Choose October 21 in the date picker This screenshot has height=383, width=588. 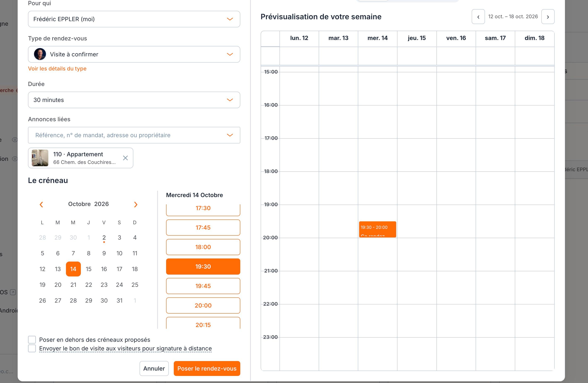73,285
